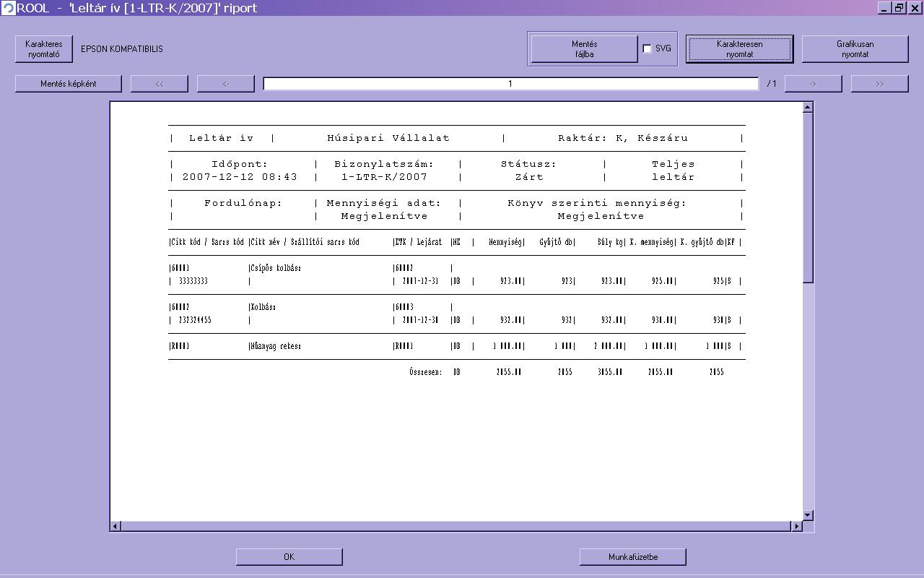Go to next page with -> button
Screen dimensions: 924x578
813,84
